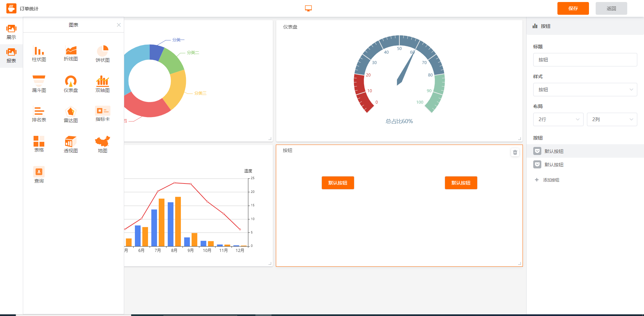The width and height of the screenshot is (644, 316).
Task: Click the 图表 panel header title
Action: click(73, 25)
